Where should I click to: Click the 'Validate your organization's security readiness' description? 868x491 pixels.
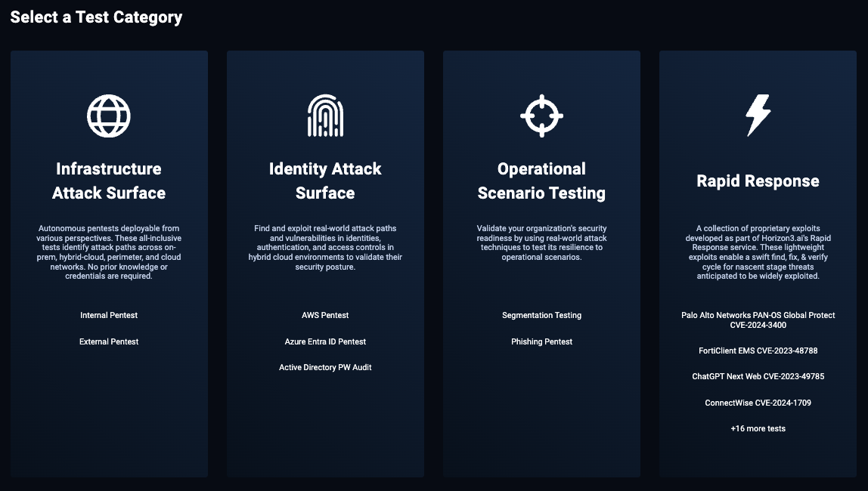(x=541, y=242)
